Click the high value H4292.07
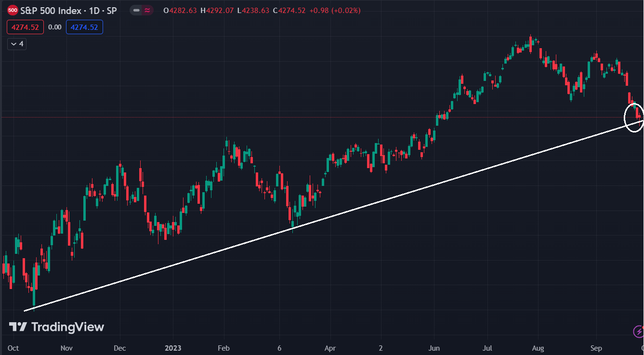Image resolution: width=644 pixels, height=355 pixels. coord(217,11)
